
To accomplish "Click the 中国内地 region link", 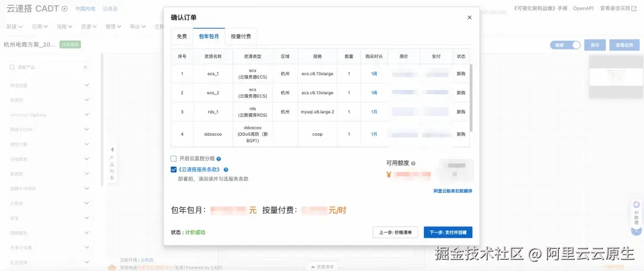I will coord(85,8).
